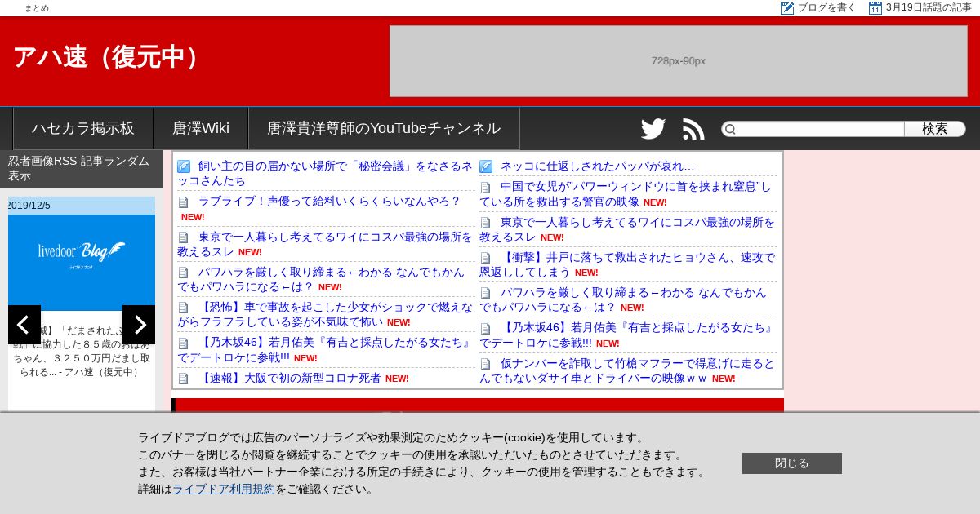Open the ライブドア利用規約 link

click(224, 489)
